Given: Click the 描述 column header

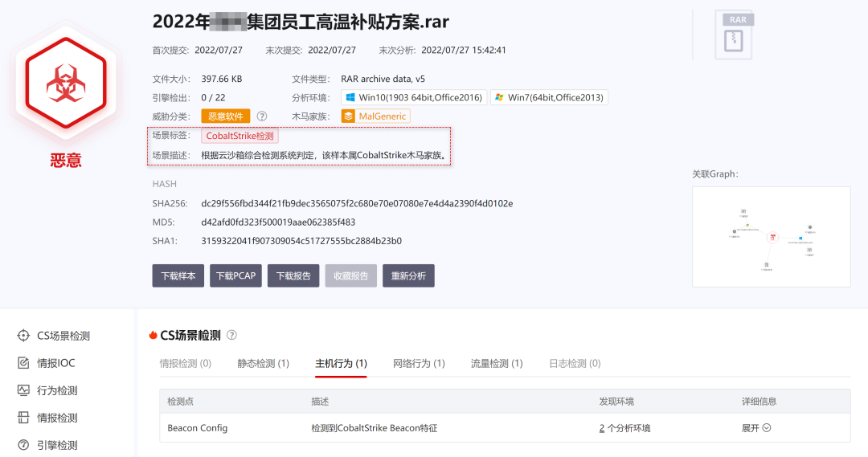Looking at the screenshot, I should [320, 401].
